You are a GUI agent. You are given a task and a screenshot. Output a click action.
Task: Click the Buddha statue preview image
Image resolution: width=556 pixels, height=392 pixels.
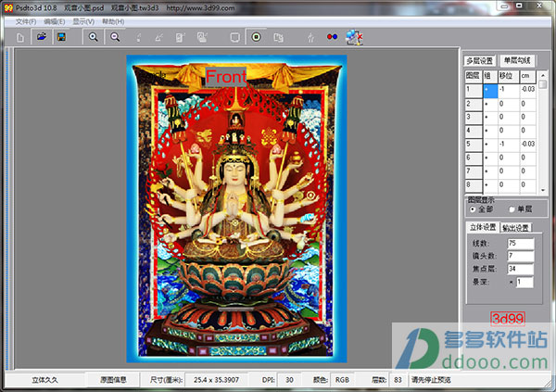236,209
